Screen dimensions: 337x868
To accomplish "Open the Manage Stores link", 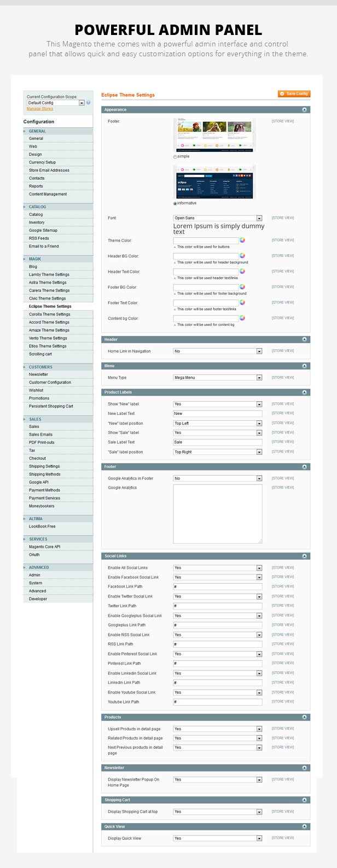I will 40,109.
